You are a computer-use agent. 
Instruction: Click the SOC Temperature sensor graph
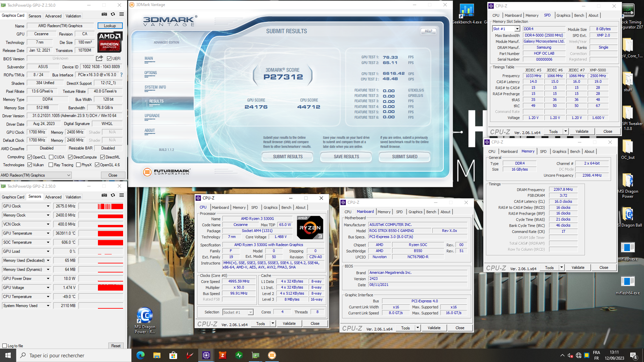tap(101, 242)
